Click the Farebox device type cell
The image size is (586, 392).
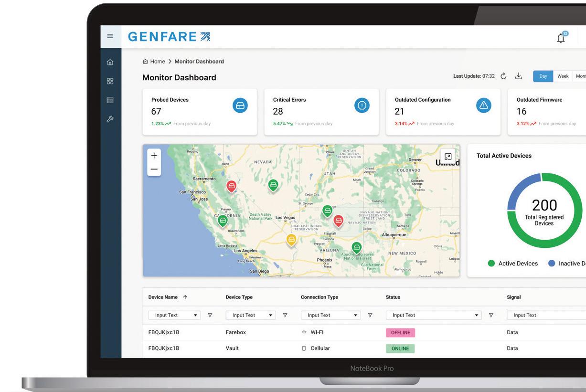[236, 332]
